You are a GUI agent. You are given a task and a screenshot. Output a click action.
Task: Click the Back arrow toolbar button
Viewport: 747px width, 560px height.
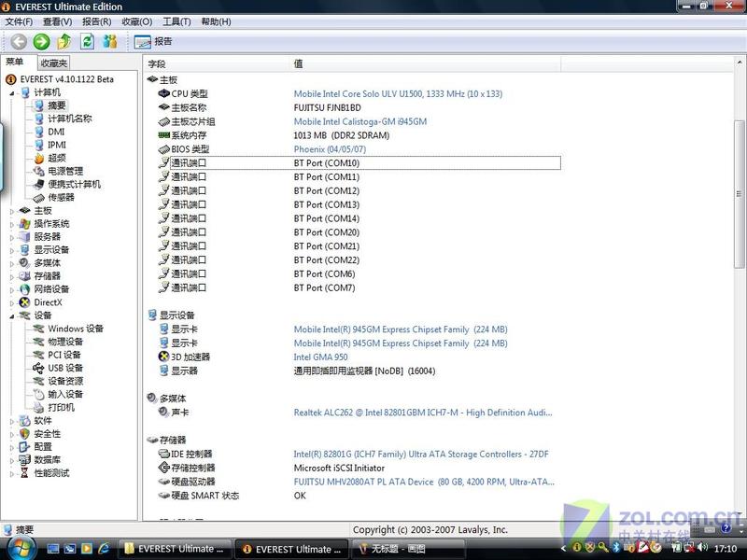click(x=19, y=42)
